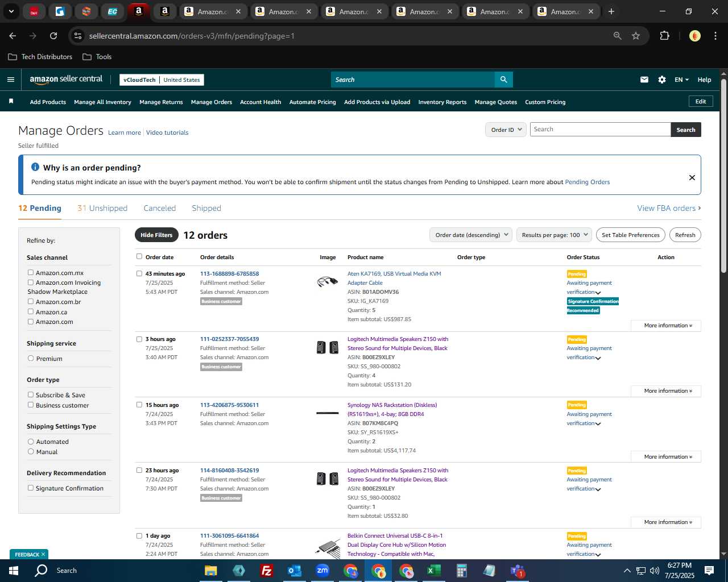Switch to the Shipped tab
The height and width of the screenshot is (582, 728).
(206, 208)
